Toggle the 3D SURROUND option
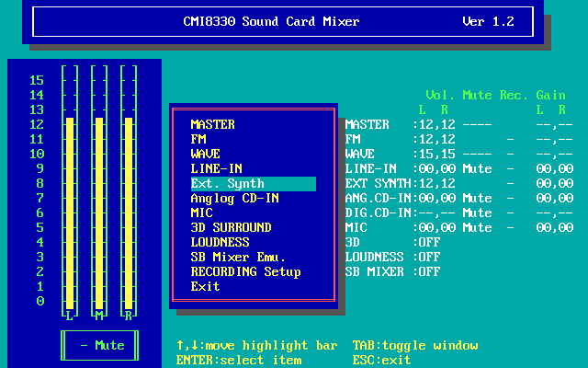The height and width of the screenshot is (368, 588). (x=231, y=227)
